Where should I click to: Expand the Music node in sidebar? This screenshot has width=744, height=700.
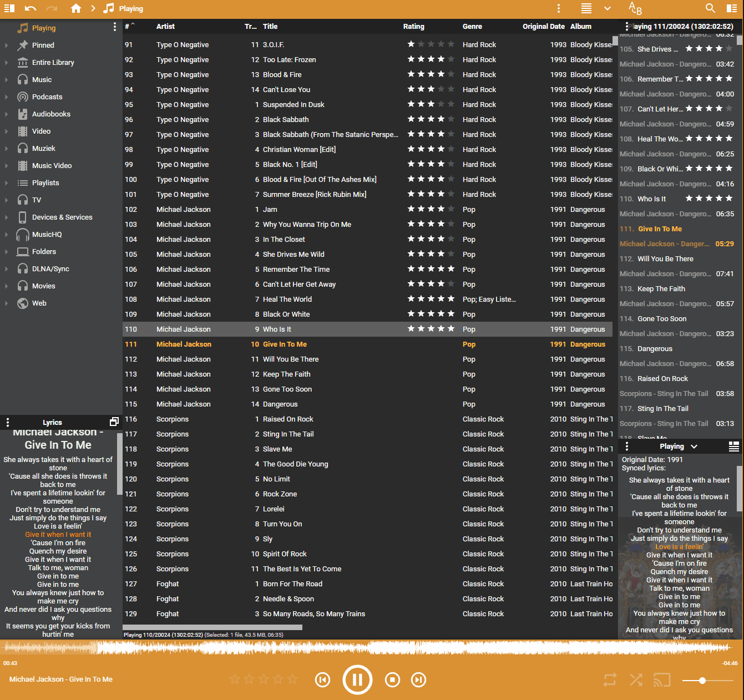click(x=6, y=80)
